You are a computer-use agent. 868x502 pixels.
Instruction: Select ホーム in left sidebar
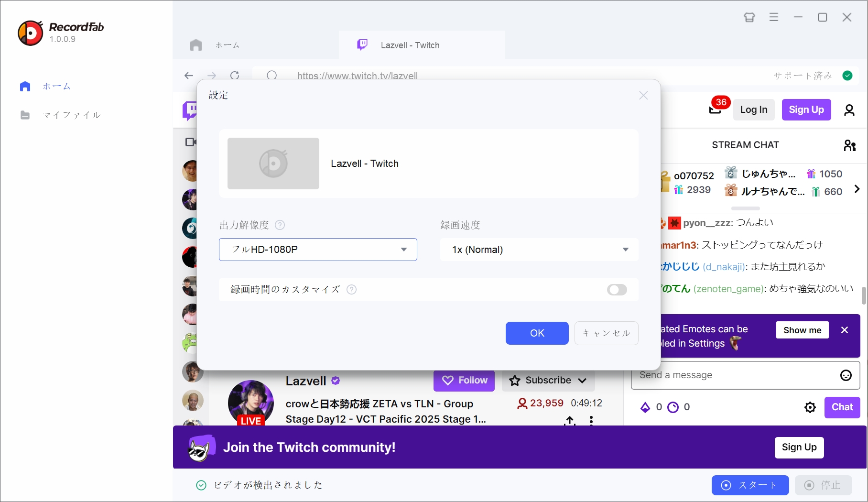pyautogui.click(x=57, y=87)
